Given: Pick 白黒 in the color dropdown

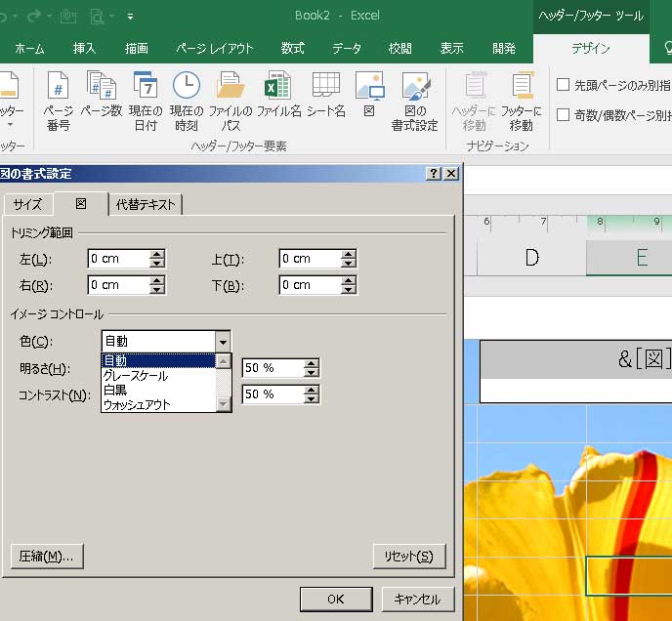Looking at the screenshot, I should click(x=115, y=390).
